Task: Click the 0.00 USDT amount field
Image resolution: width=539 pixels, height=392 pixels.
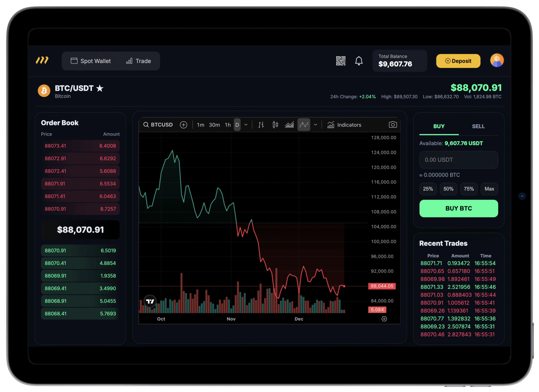Action: coord(458,160)
